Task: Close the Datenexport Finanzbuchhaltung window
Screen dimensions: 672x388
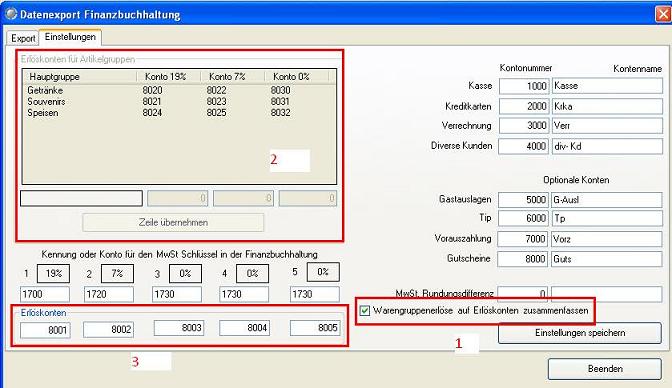Action: [x=663, y=14]
